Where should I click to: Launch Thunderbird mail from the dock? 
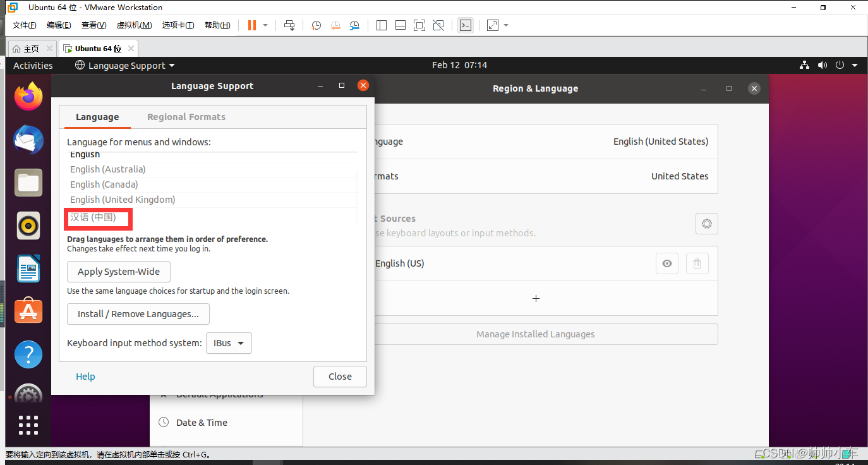tap(28, 140)
